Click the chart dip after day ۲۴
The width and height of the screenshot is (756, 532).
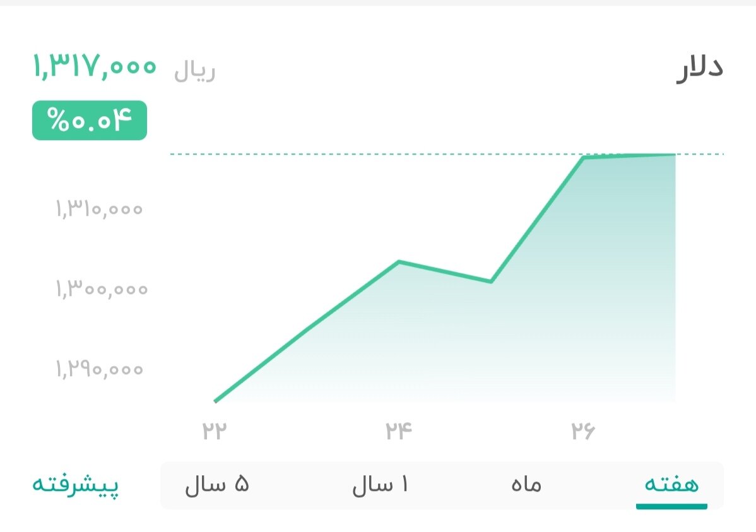[x=492, y=281]
